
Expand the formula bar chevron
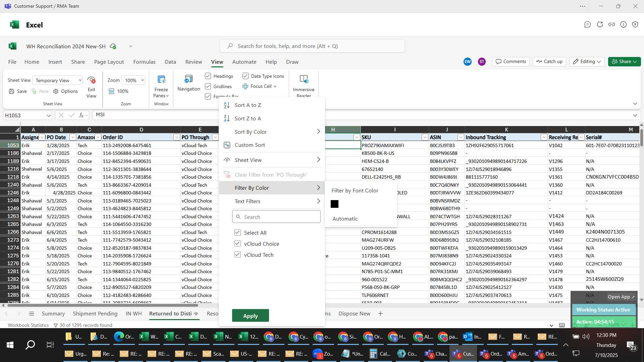point(635,115)
